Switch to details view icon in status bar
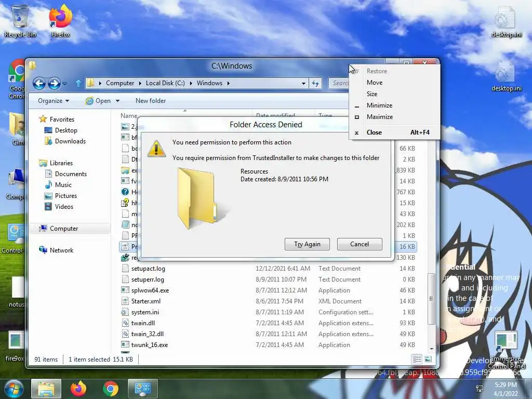The height and width of the screenshot is (399, 532). coord(417,359)
